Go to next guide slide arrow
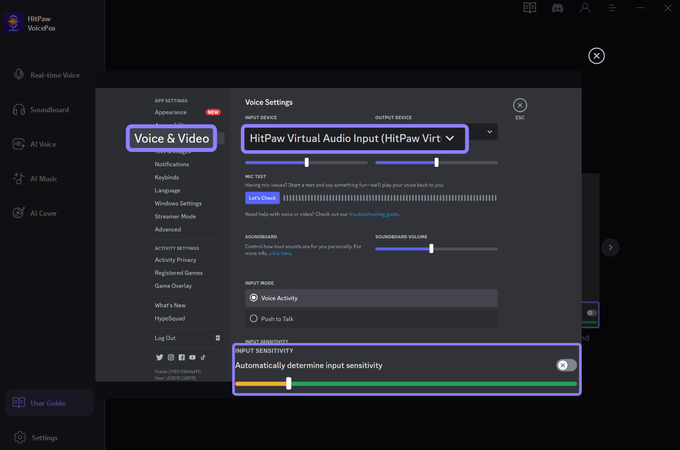The width and height of the screenshot is (680, 450). pos(610,247)
